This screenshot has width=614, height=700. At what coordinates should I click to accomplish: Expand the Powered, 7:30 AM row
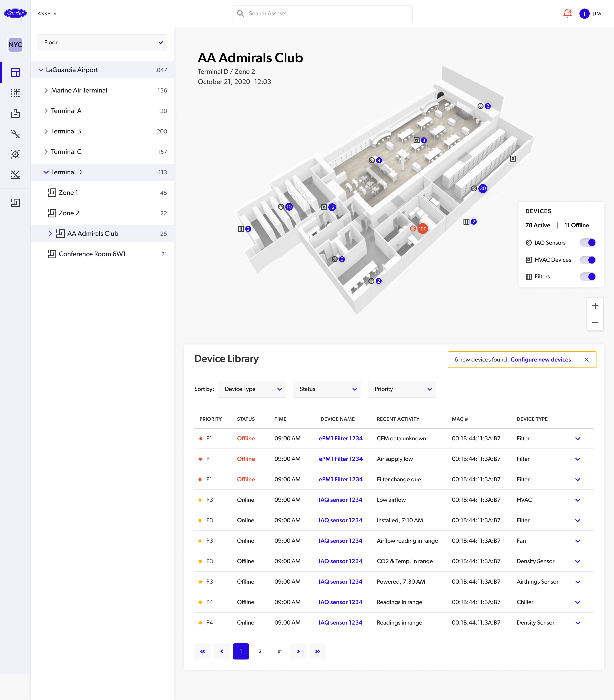[x=577, y=582]
